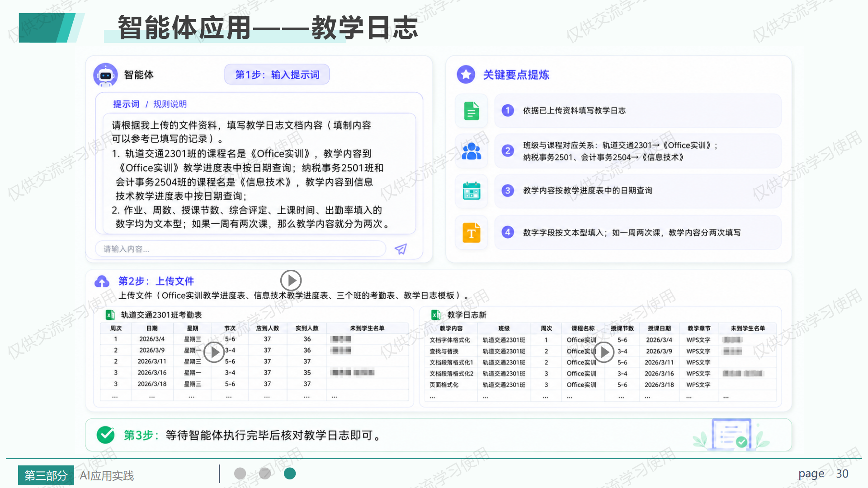Image resolution: width=868 pixels, height=488 pixels.
Task: Select the 规则说明 tab
Action: coord(170,104)
